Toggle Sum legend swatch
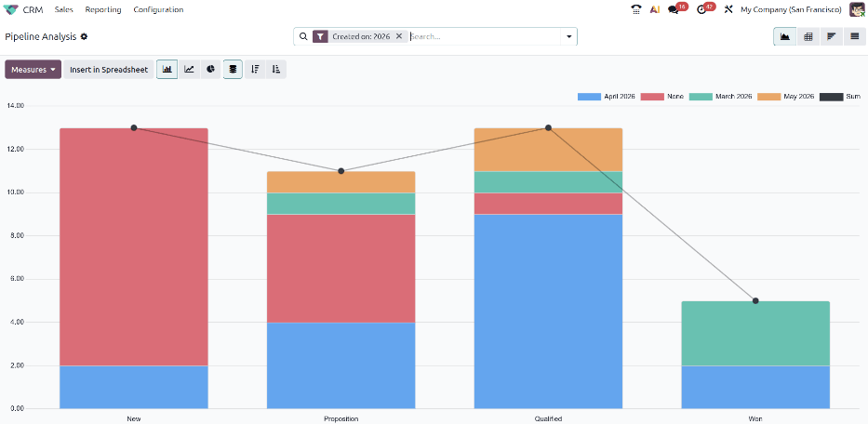This screenshot has width=868, height=424. pyautogui.click(x=831, y=97)
